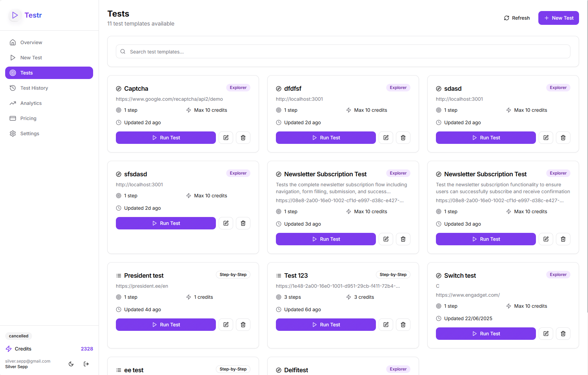
Task: Click "https://www.engadget.com/" on Switch test card
Action: 468,295
